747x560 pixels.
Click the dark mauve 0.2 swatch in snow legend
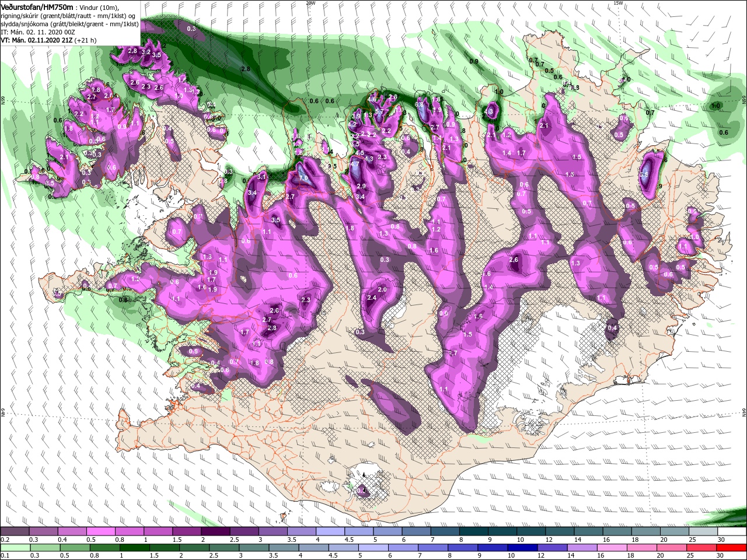pos(15,531)
